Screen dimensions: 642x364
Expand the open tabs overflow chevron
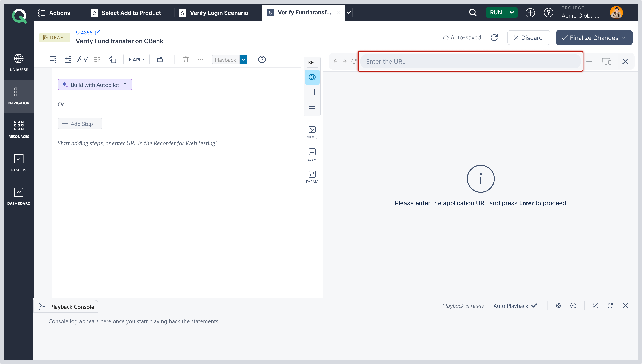pos(348,13)
